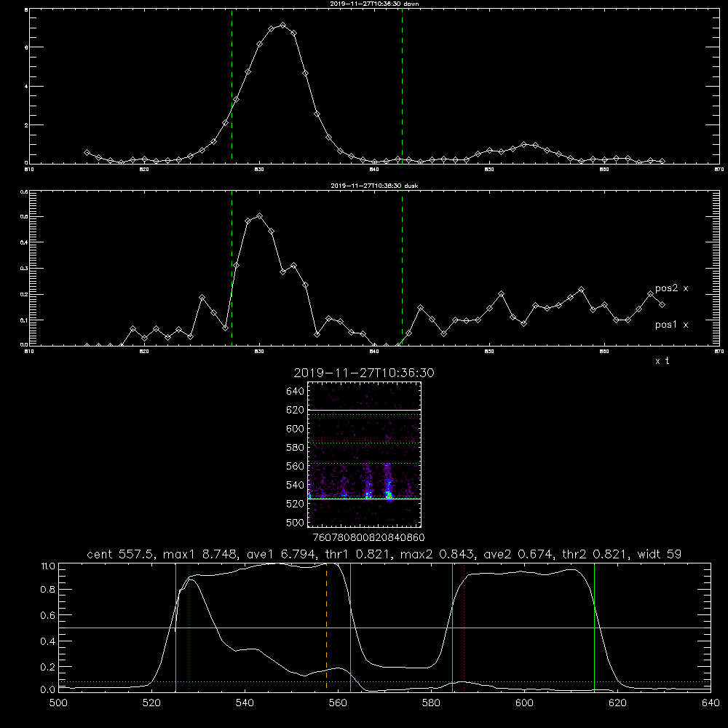Click the small secondary bump near 853 on the dawn curve
This screenshot has width=728, height=728.
click(524, 144)
